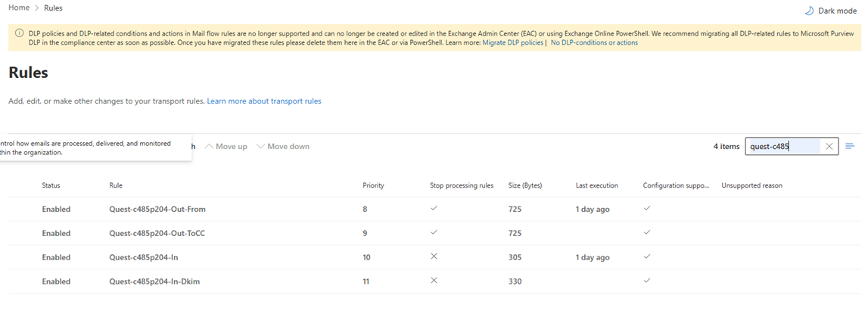Open Migrate DLP policies link
The height and width of the screenshot is (320, 868).
click(x=512, y=42)
